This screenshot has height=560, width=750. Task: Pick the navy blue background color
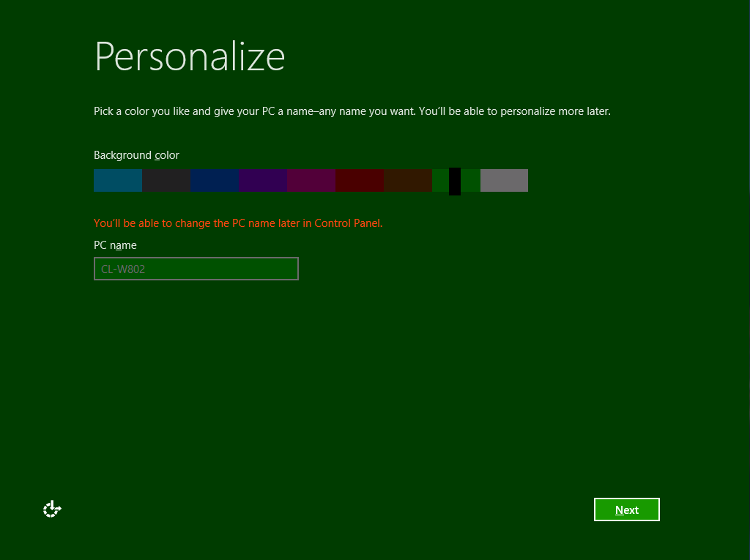point(214,180)
